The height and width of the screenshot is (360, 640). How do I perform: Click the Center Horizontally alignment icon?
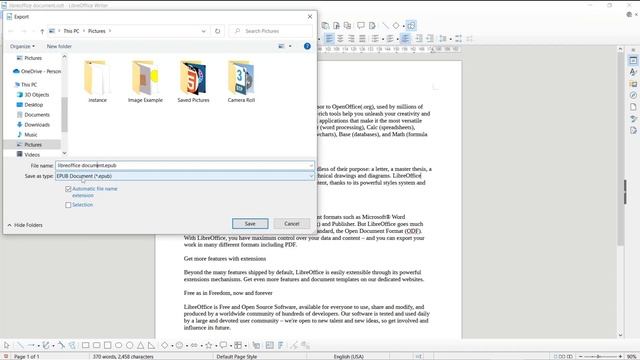pos(340,39)
